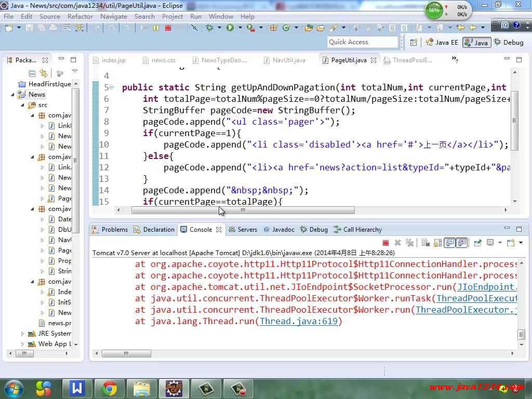Click the Pin Console icon
This screenshot has width=532, height=399.
pyautogui.click(x=478, y=243)
